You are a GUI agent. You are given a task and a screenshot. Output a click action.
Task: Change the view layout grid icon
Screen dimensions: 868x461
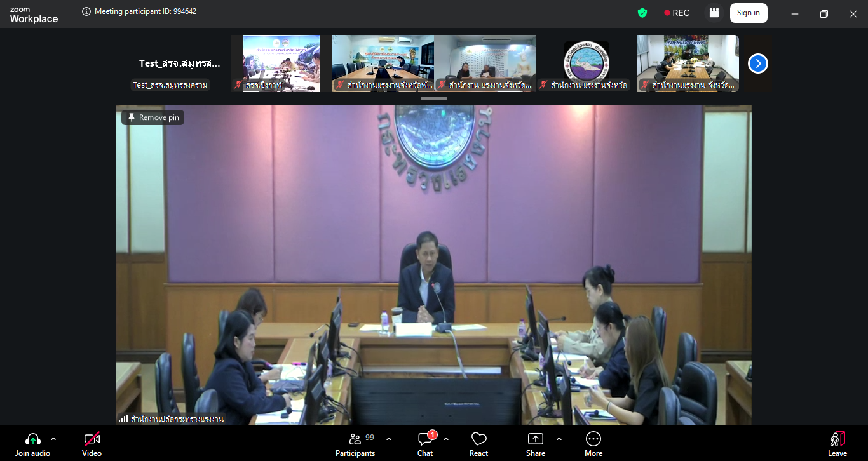coord(714,13)
